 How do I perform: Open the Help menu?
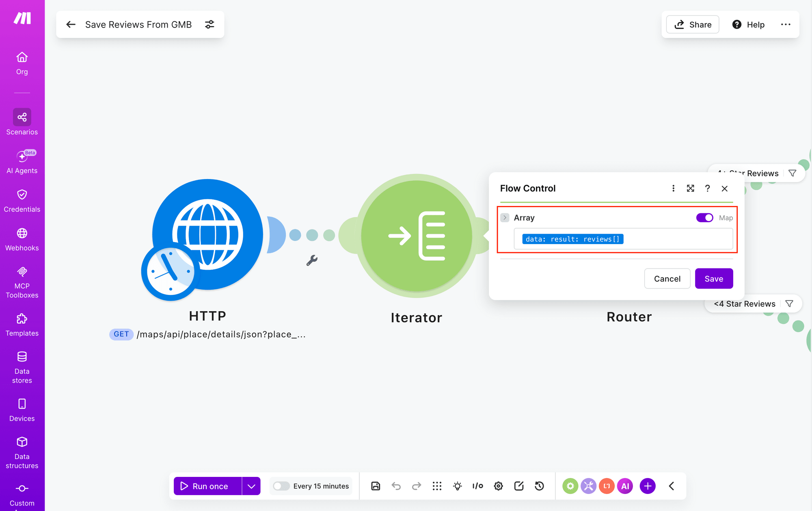[748, 24]
